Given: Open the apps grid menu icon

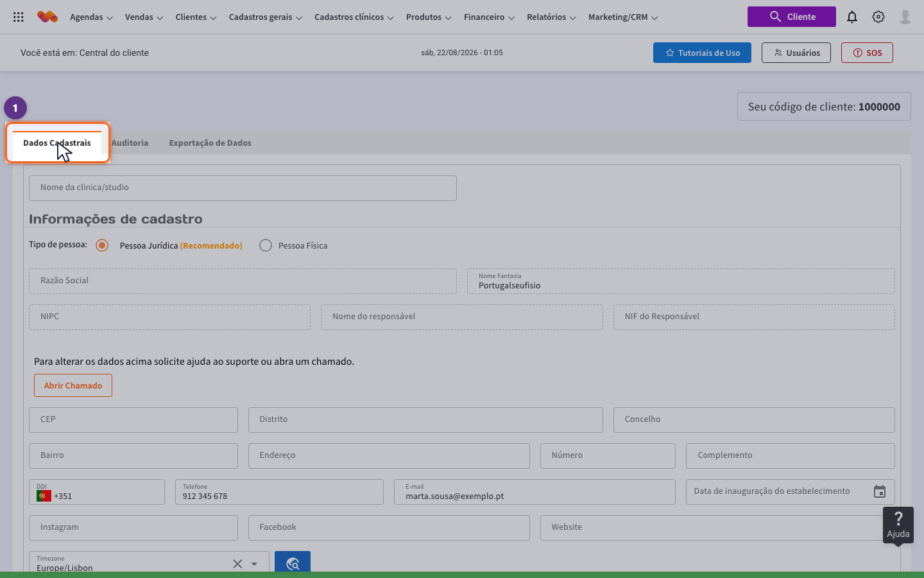Looking at the screenshot, I should (x=19, y=17).
